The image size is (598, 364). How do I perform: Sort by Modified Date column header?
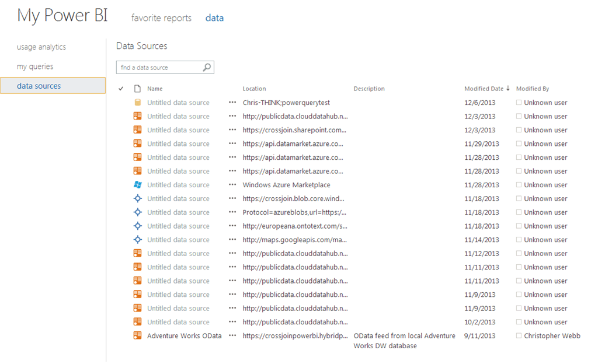pos(484,89)
